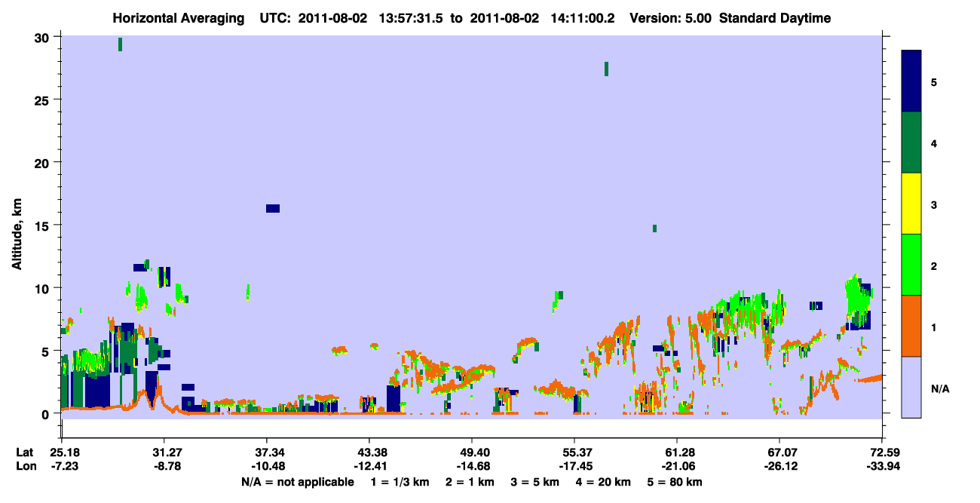Click the yellow colorbar segment labeled 3
980x503 pixels.
point(911,204)
